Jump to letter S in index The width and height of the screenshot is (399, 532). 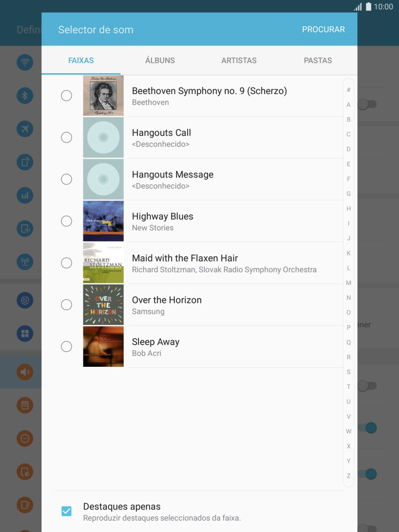pyautogui.click(x=348, y=372)
